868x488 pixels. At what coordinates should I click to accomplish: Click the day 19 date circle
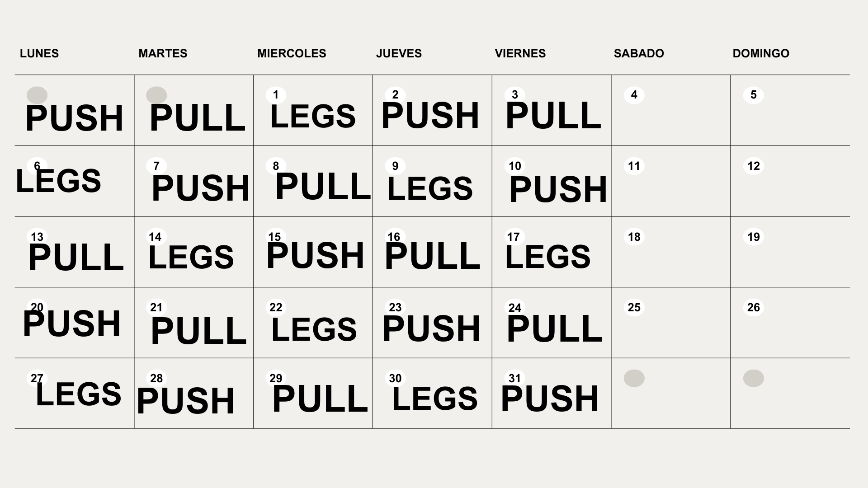[754, 237]
